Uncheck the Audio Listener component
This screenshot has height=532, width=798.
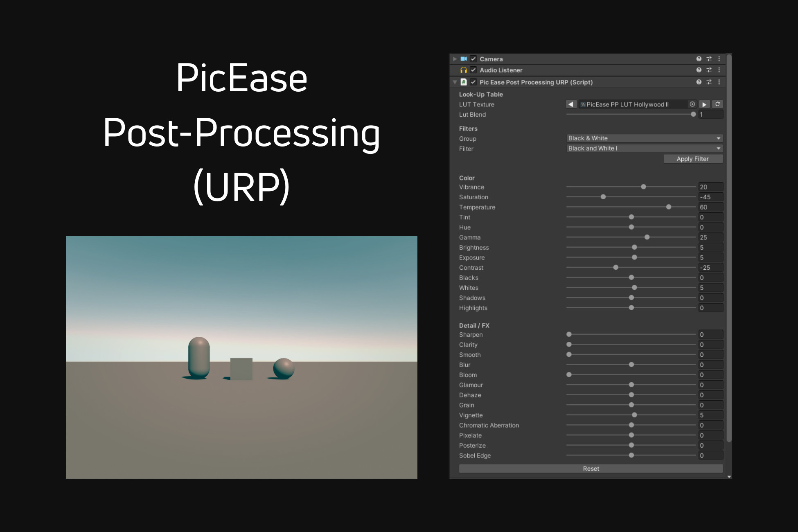pos(473,70)
